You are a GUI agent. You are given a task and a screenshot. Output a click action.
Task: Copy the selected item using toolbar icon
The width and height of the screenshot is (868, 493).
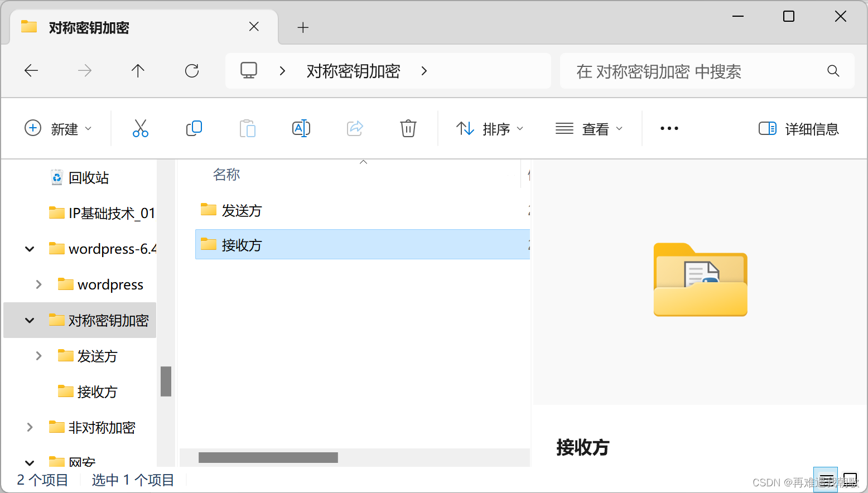pyautogui.click(x=194, y=128)
